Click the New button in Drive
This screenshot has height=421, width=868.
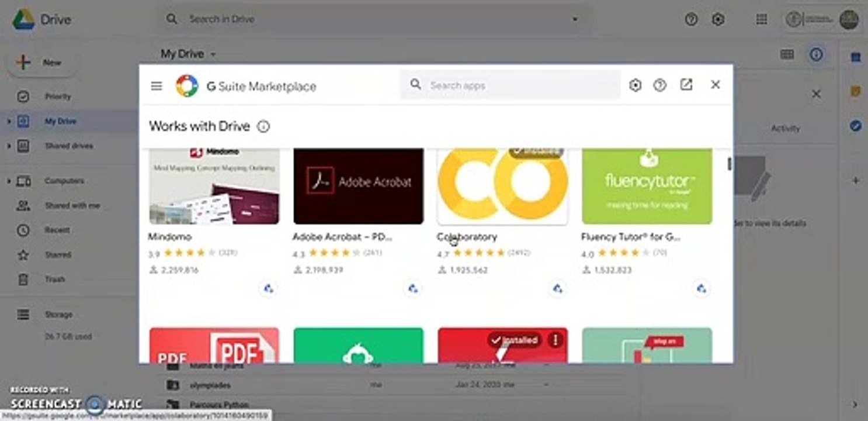(x=41, y=63)
